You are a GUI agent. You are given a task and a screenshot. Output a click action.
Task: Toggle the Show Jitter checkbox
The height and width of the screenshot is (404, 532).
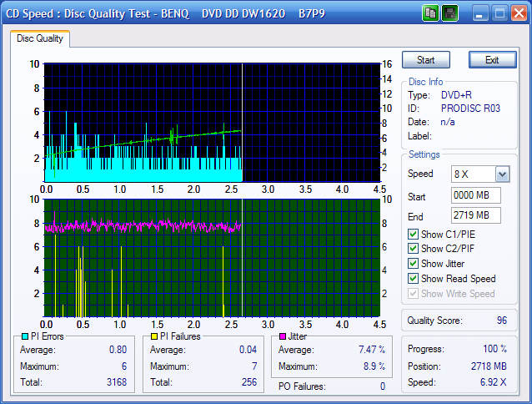[x=413, y=264]
